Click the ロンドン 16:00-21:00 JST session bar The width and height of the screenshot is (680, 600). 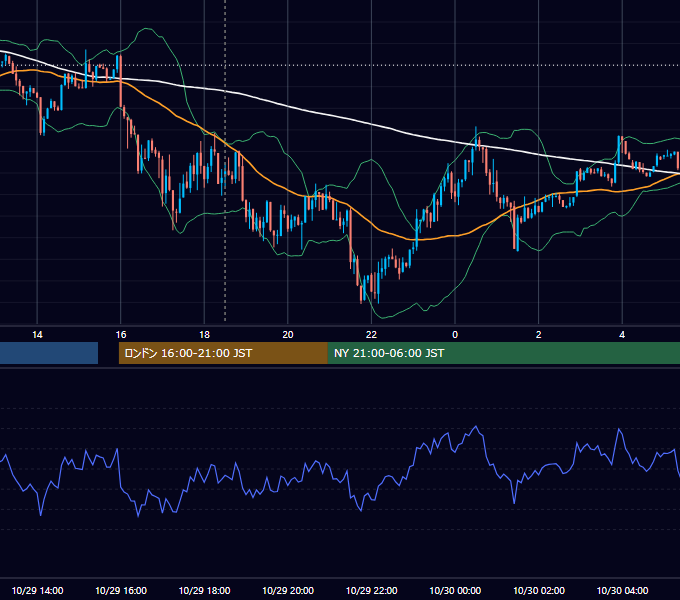click(x=223, y=353)
